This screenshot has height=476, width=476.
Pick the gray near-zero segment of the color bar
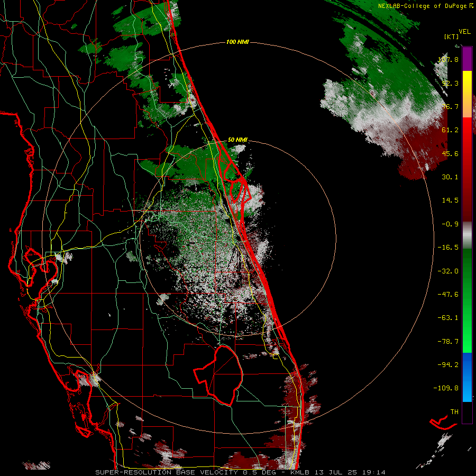tap(467, 235)
